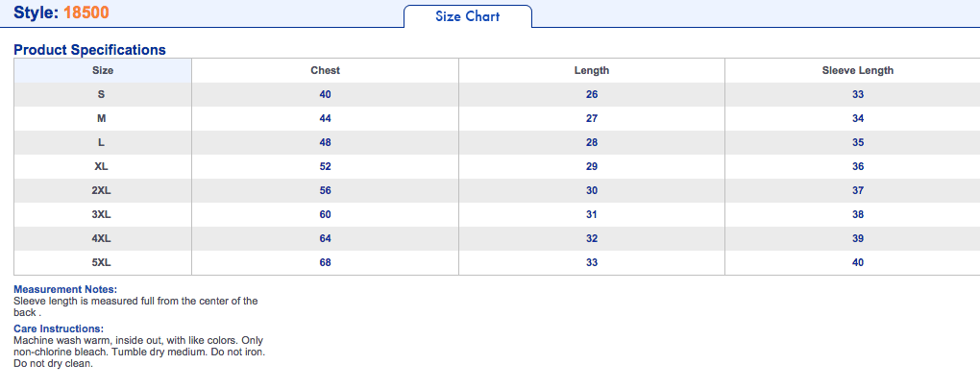Image resolution: width=980 pixels, height=389 pixels.
Task: Select the S size row label
Action: coord(101,95)
